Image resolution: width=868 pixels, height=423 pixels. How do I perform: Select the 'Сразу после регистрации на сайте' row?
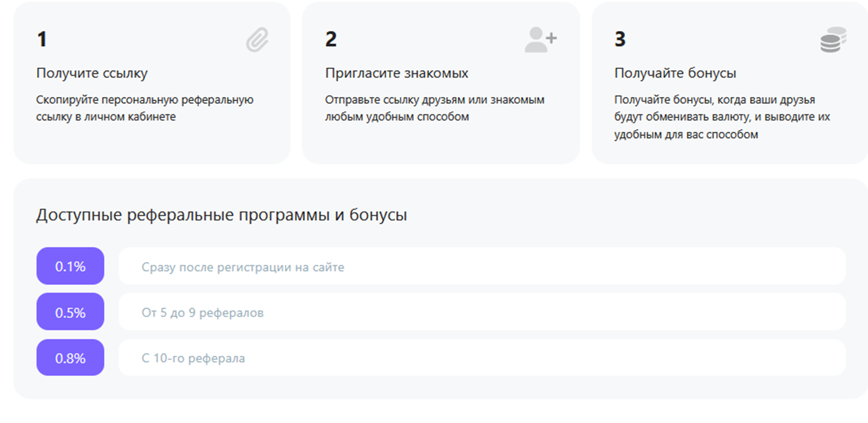[x=481, y=267]
